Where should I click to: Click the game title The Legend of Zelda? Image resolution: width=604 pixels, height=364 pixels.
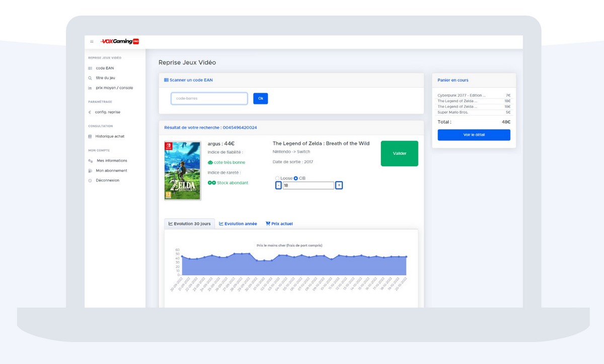point(321,144)
